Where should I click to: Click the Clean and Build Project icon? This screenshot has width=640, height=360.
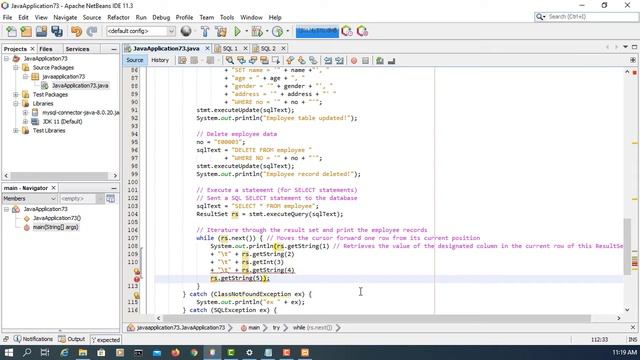pos(221,31)
